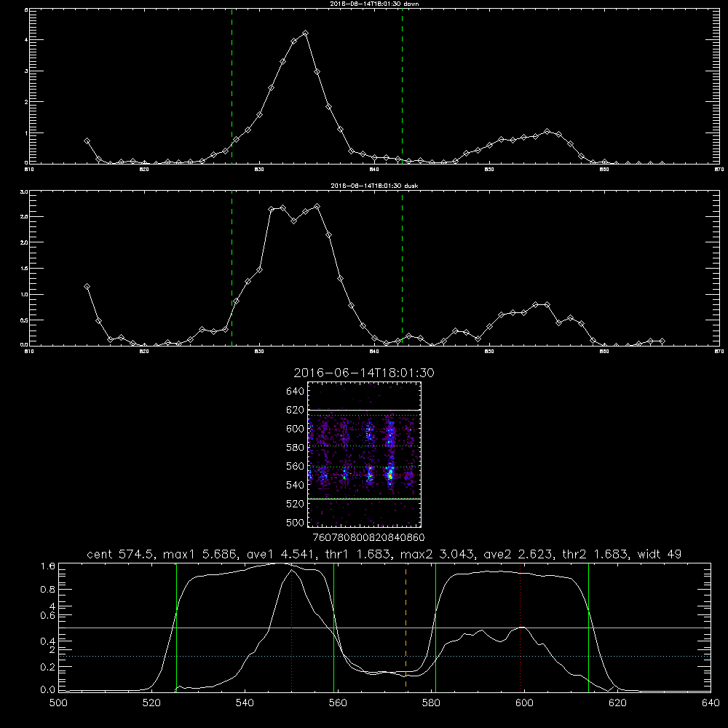This screenshot has height=728, width=728.
Task: Click bottom plot x-axis label "500"
Action: pyautogui.click(x=58, y=703)
